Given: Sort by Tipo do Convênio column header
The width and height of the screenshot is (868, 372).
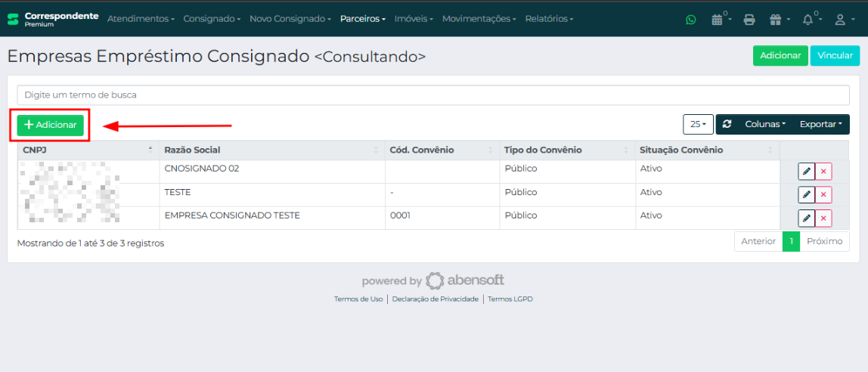Looking at the screenshot, I should pos(567,150).
